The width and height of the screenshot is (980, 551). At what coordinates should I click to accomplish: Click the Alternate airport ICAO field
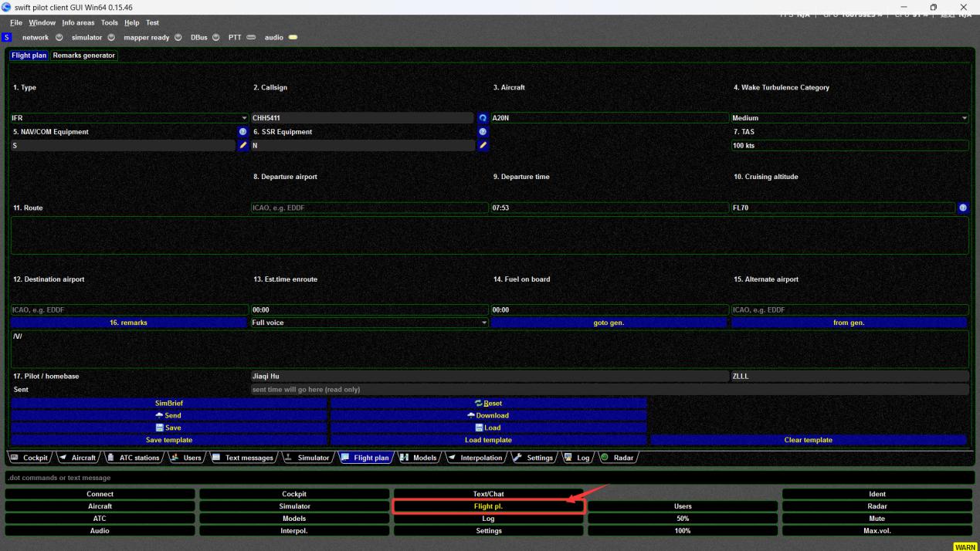coord(849,309)
